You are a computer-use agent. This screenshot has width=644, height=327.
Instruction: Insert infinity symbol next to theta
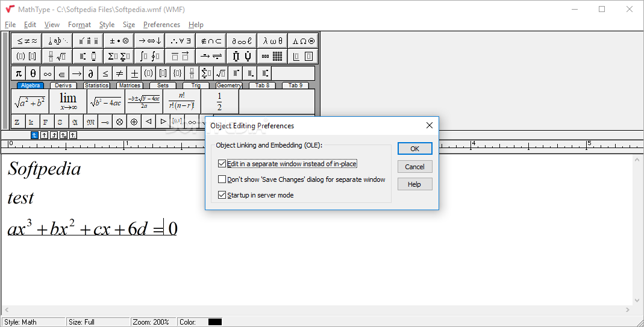coord(47,73)
